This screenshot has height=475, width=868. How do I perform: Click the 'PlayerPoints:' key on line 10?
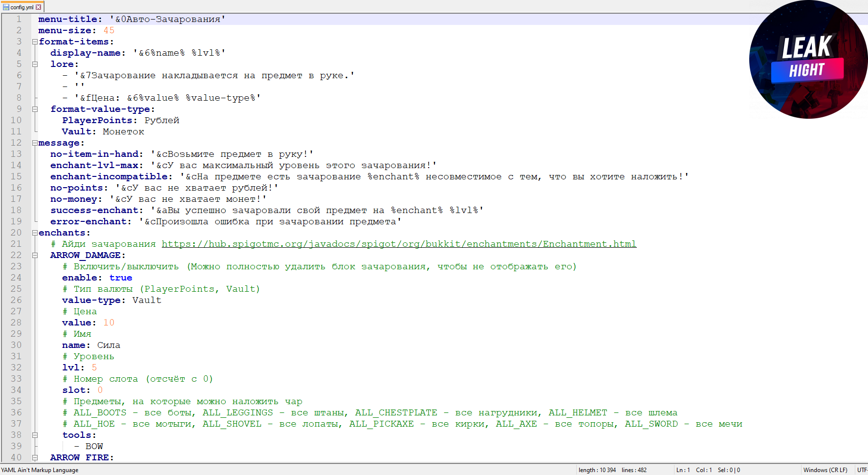(x=100, y=120)
